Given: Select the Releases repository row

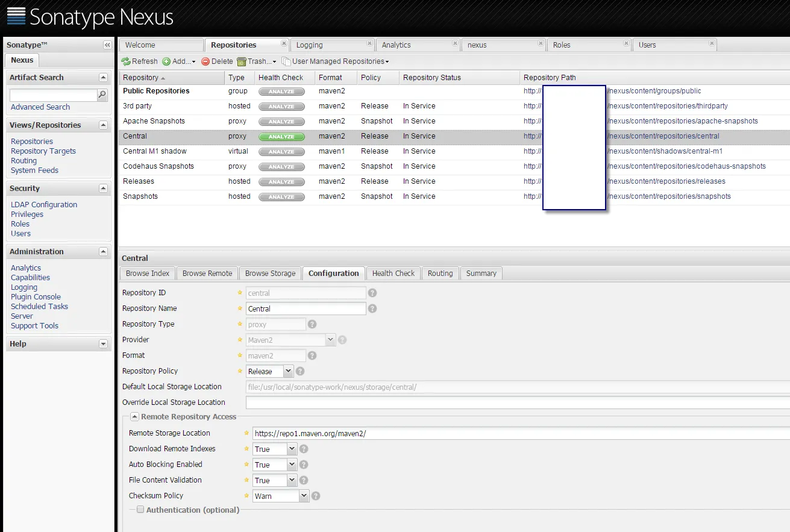Looking at the screenshot, I should [x=139, y=181].
